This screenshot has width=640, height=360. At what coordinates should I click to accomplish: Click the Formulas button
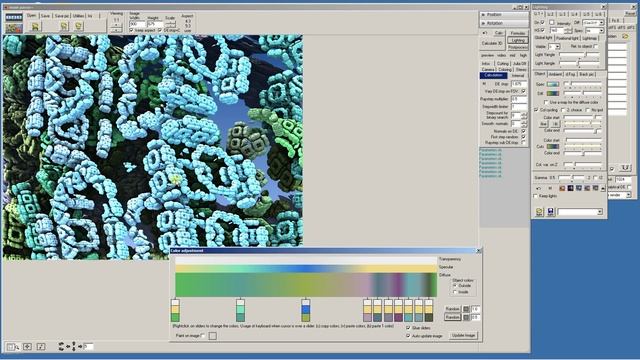tap(518, 33)
